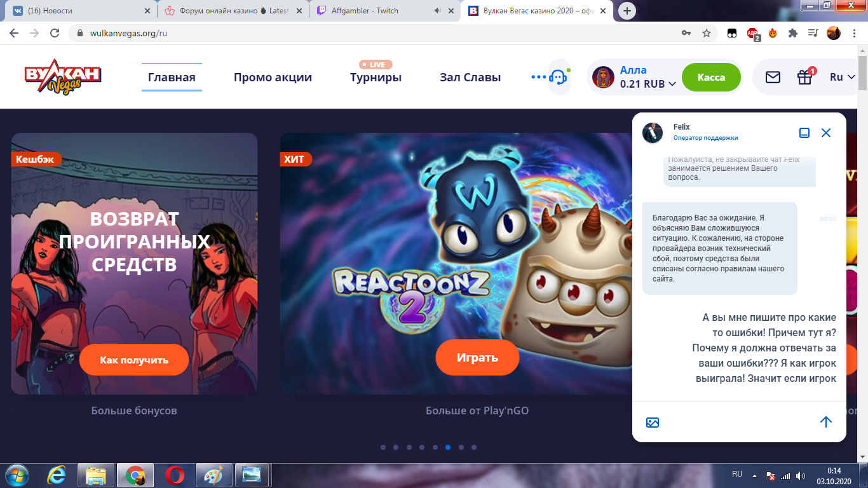The height and width of the screenshot is (488, 868).
Task: Open Windows Explorer folder on taskbar
Action: 96,475
